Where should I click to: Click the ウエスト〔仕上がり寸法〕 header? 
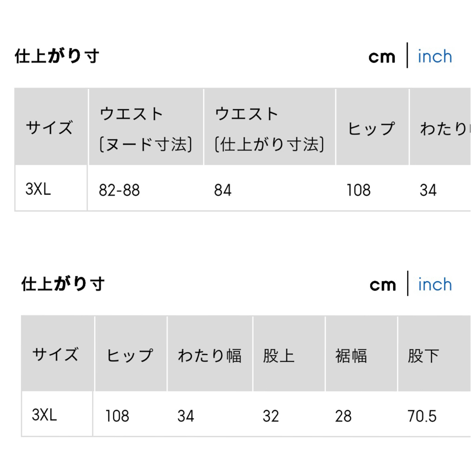click(269, 127)
